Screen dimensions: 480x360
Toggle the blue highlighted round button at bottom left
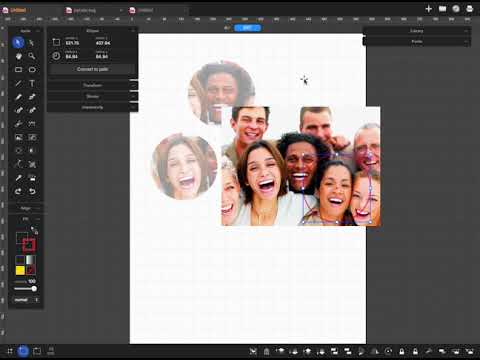[23, 351]
